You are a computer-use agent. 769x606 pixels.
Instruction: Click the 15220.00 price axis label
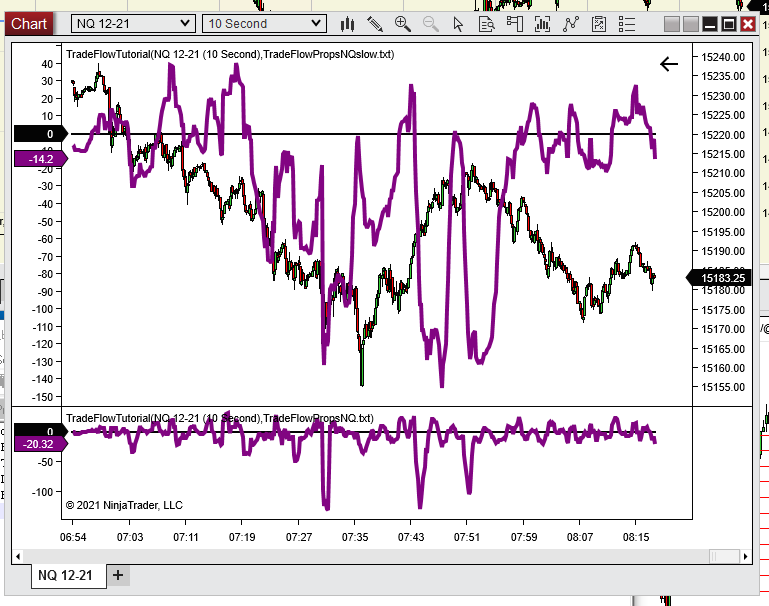pyautogui.click(x=723, y=135)
